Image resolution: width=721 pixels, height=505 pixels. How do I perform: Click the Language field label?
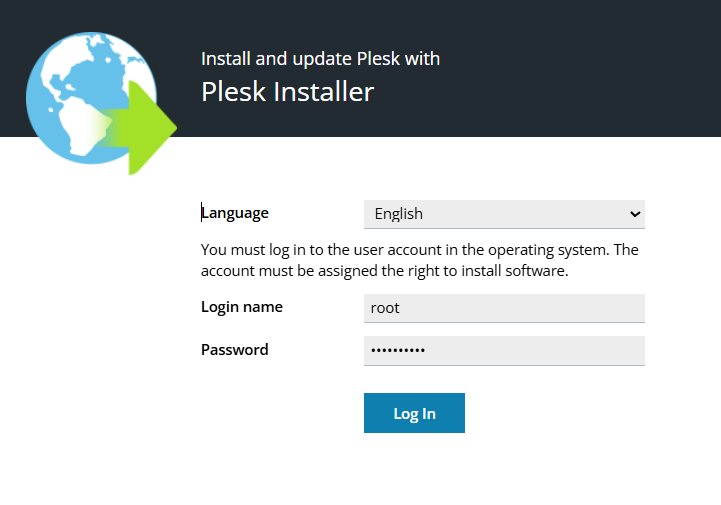[235, 213]
